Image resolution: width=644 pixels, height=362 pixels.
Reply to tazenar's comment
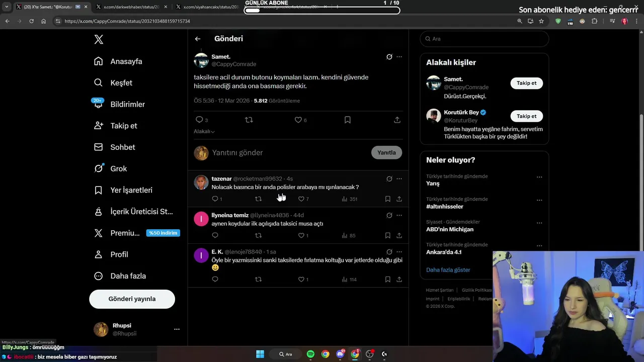click(215, 199)
